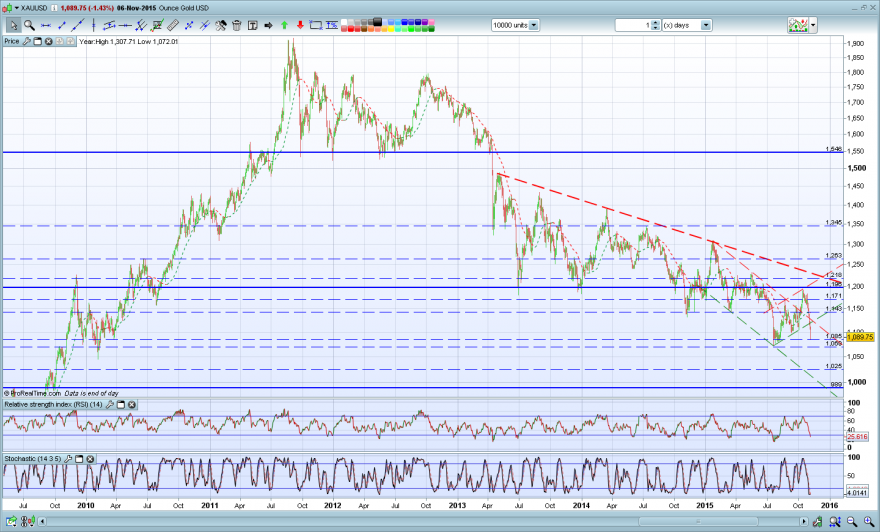Viewport: 880px width, 532px height.
Task: Pick the trend line segment tool
Action: click(62, 25)
